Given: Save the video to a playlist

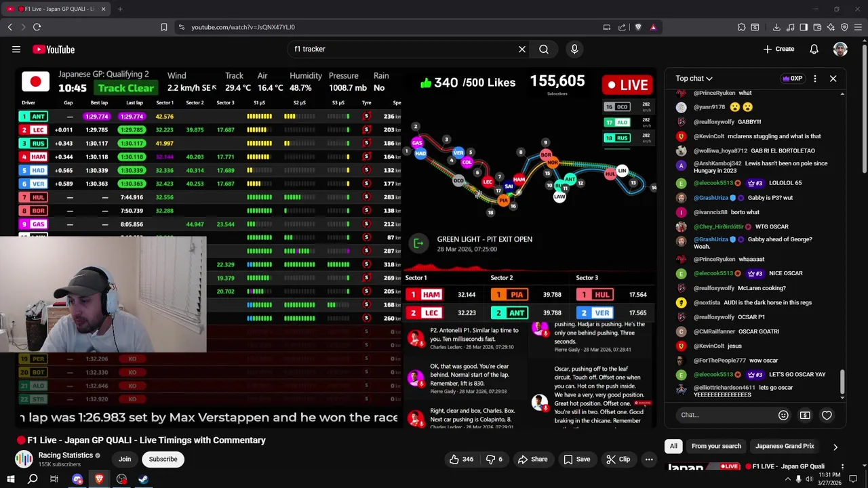Looking at the screenshot, I should coord(576,460).
